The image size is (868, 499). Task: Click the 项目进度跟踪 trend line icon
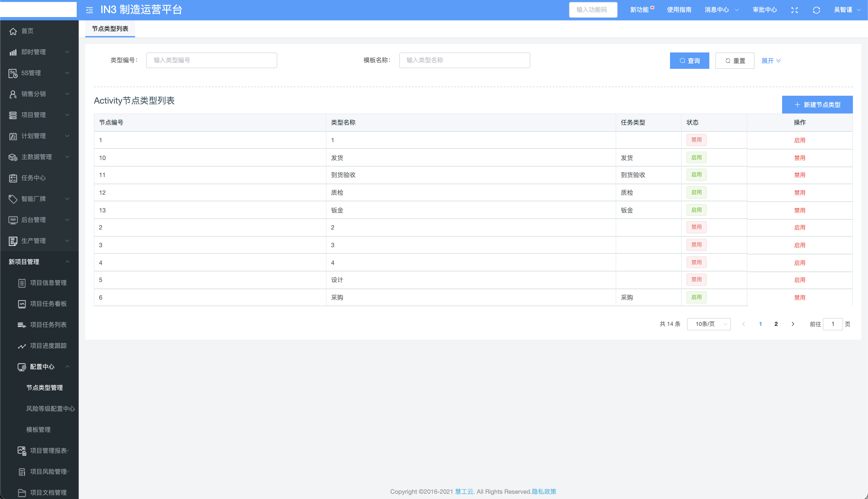coord(22,346)
